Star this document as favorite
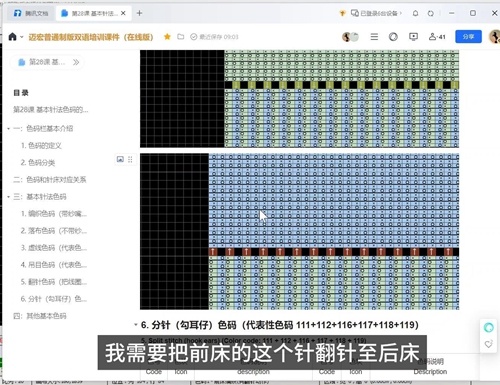The image size is (500, 385). point(167,37)
